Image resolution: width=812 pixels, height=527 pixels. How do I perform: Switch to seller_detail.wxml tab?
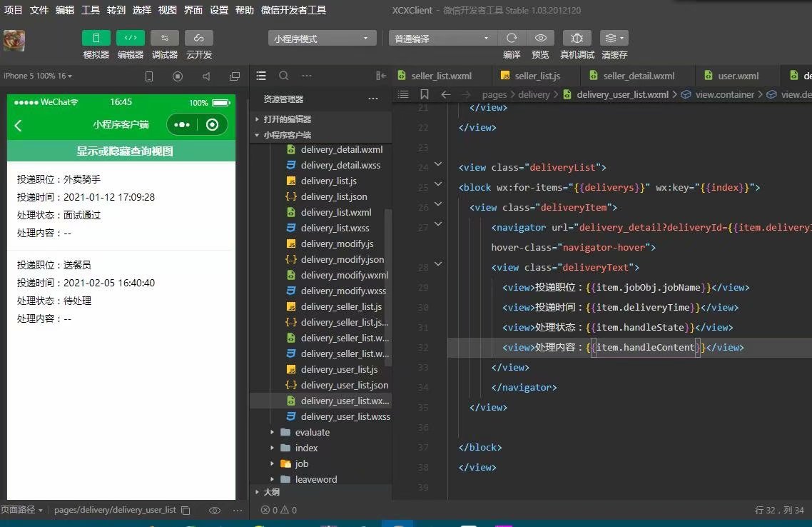pyautogui.click(x=638, y=76)
